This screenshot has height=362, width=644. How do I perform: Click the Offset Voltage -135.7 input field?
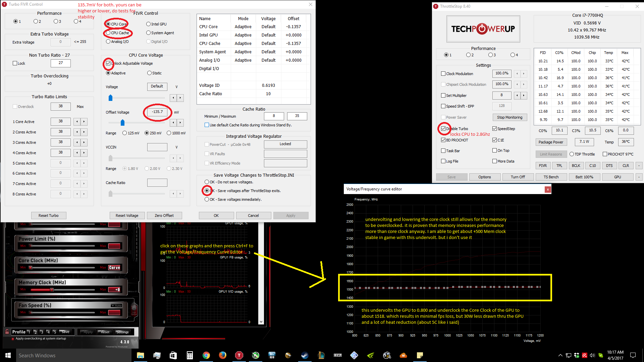[157, 112]
